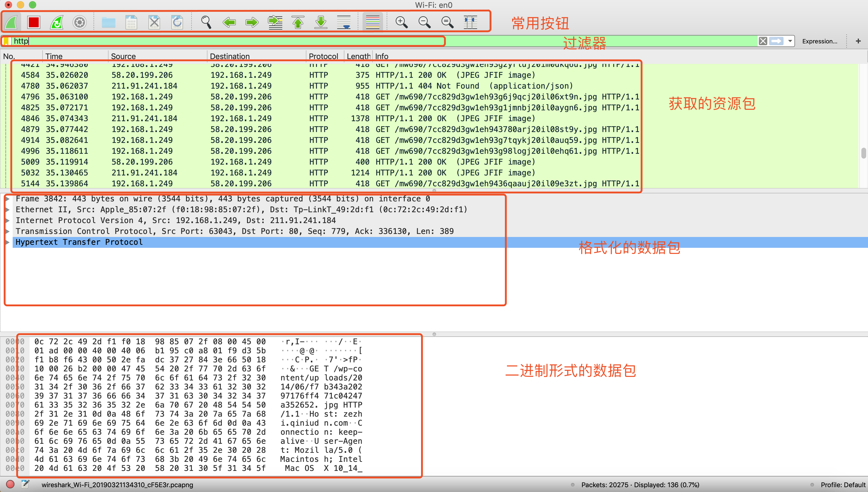Click hex offset row 0080 in bytes pane

point(15,414)
